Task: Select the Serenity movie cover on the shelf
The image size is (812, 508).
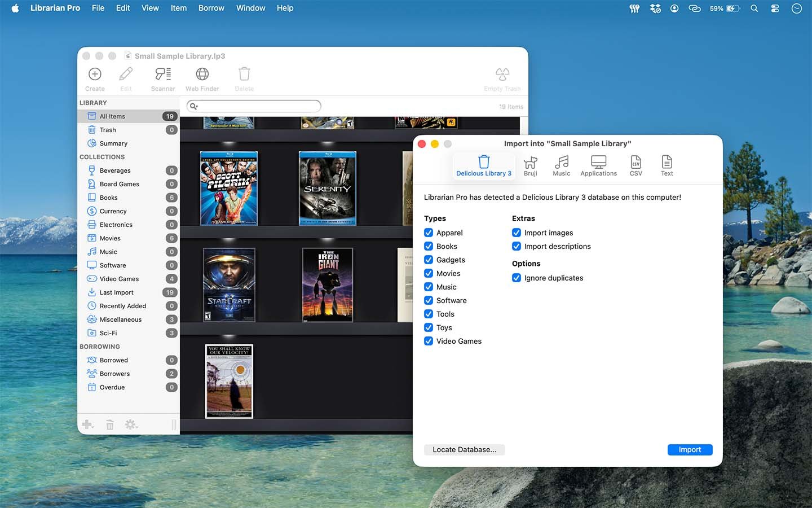Action: [x=327, y=188]
